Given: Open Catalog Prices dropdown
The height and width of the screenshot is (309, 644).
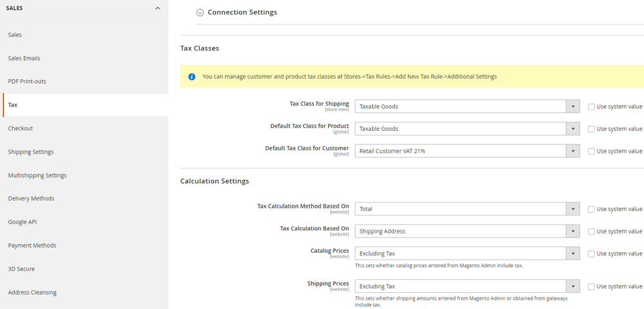Looking at the screenshot, I should [x=467, y=254].
